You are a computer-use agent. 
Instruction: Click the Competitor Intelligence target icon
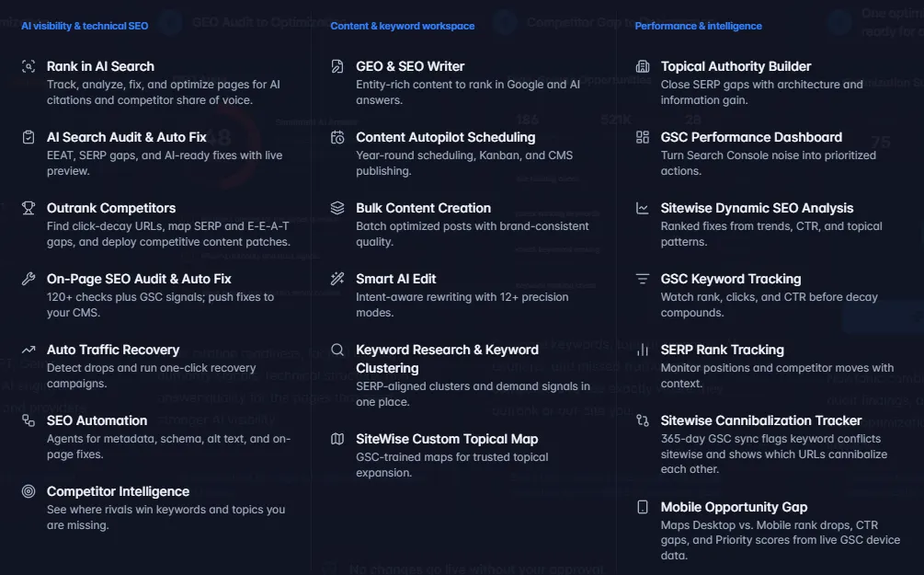tap(29, 491)
